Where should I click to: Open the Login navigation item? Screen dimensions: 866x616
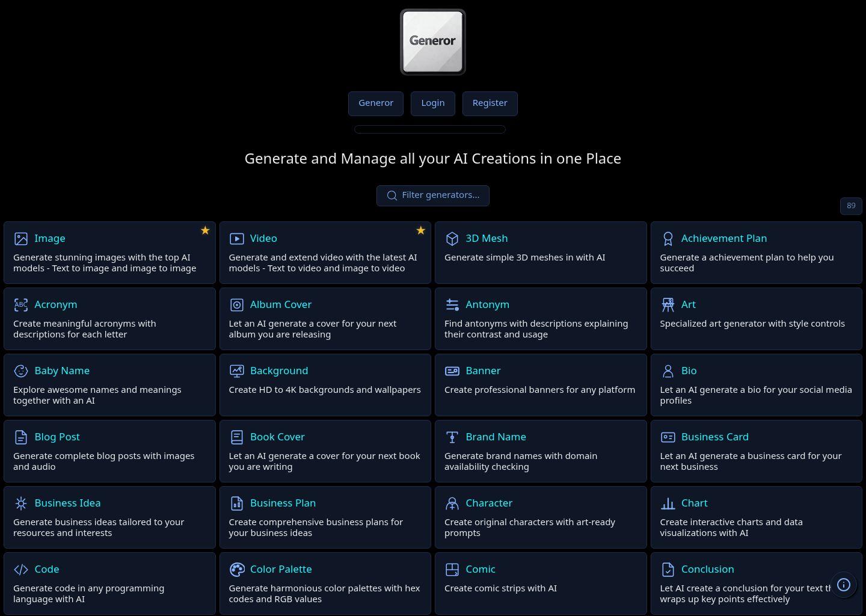(432, 103)
